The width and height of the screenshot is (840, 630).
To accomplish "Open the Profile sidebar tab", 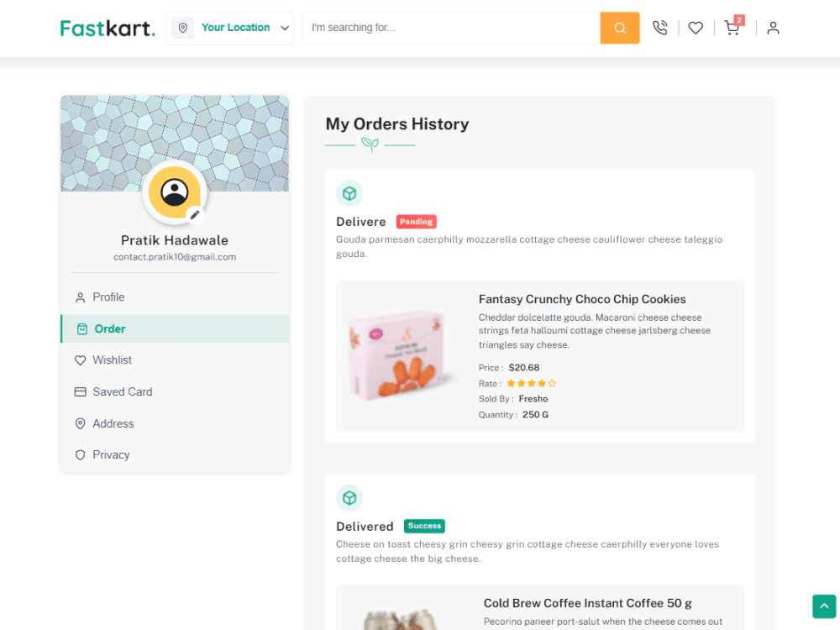I will pos(175,297).
